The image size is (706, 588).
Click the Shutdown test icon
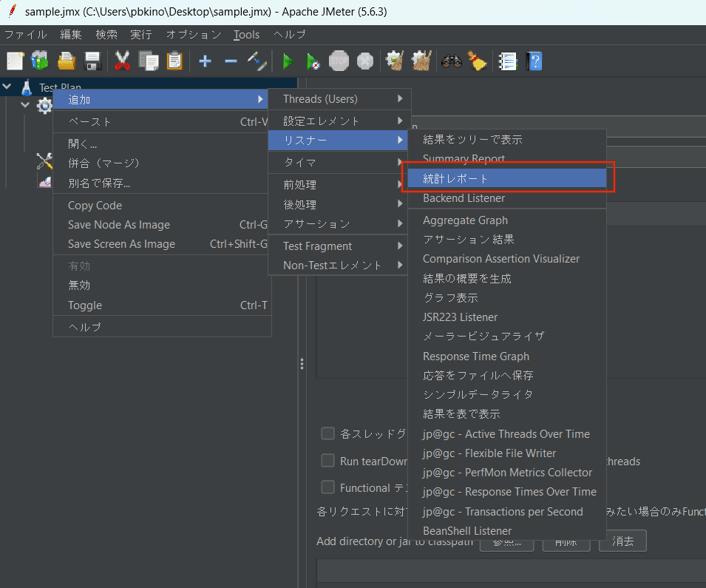(x=365, y=61)
